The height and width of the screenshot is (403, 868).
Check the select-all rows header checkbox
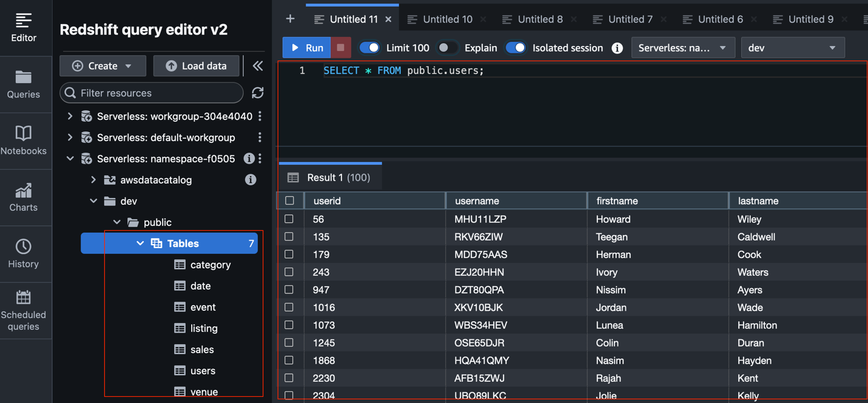[x=289, y=201]
